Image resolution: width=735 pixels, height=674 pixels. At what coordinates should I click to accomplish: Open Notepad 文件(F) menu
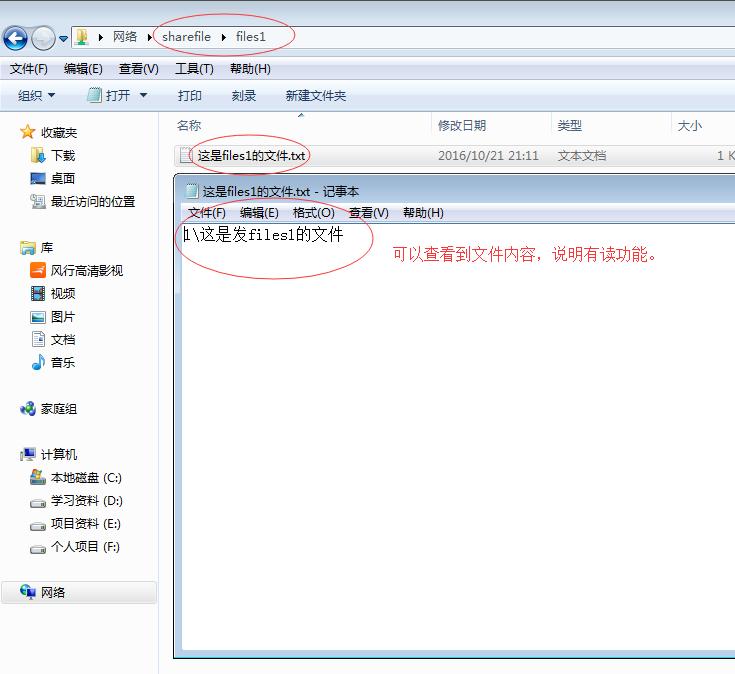207,213
